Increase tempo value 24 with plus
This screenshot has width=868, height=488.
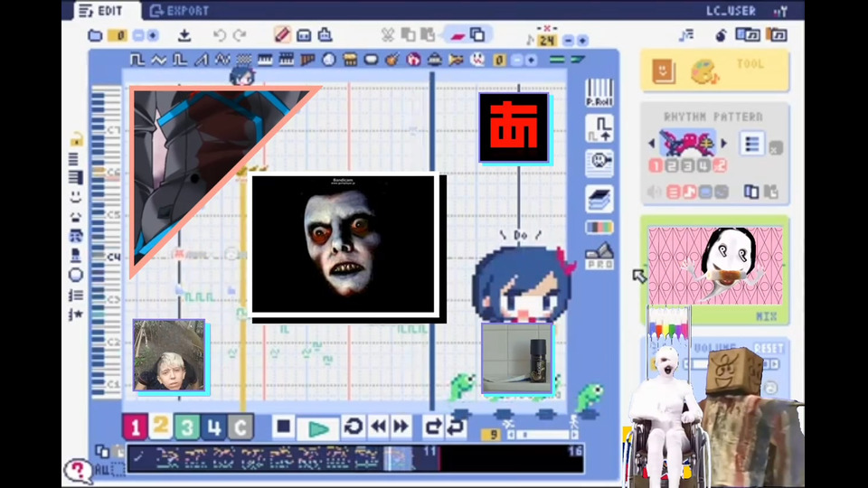tap(581, 41)
